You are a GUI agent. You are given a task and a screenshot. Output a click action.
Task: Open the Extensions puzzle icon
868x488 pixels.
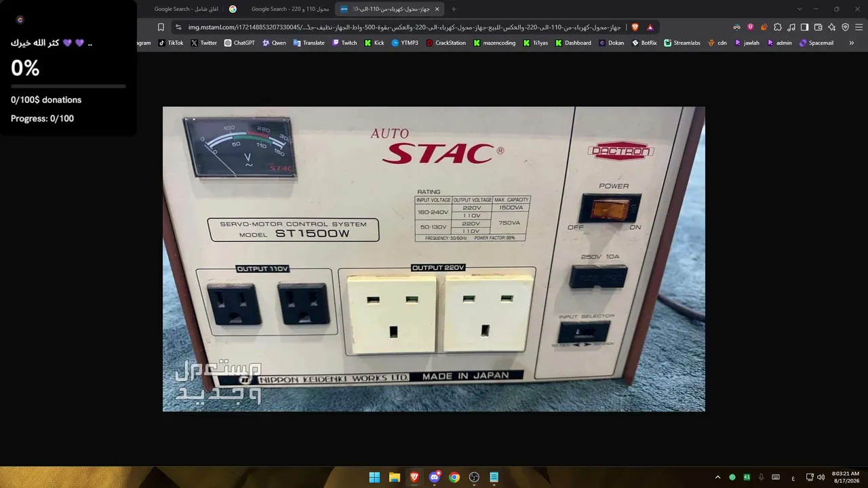[778, 27]
